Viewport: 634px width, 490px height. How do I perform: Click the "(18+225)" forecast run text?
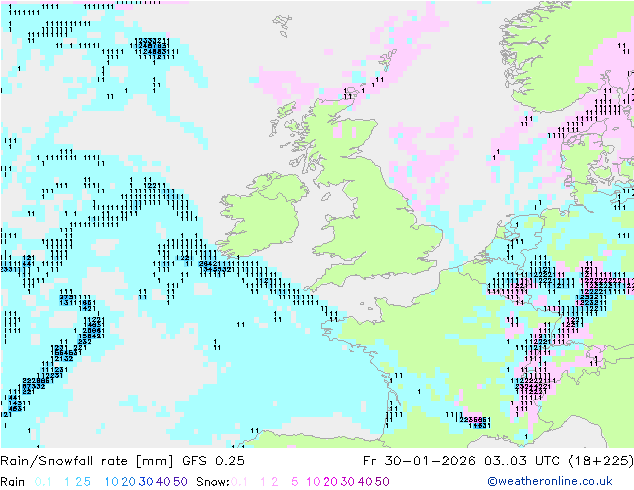[x=601, y=461]
